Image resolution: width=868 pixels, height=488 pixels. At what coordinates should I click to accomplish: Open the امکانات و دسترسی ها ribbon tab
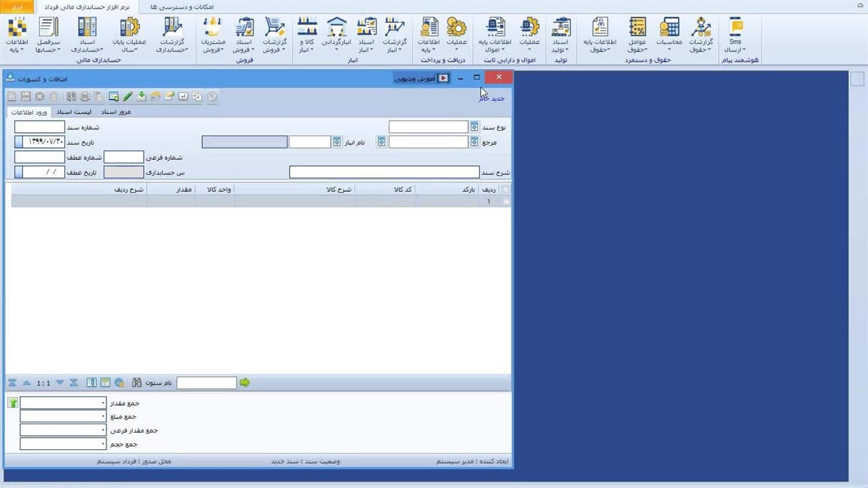tap(182, 6)
